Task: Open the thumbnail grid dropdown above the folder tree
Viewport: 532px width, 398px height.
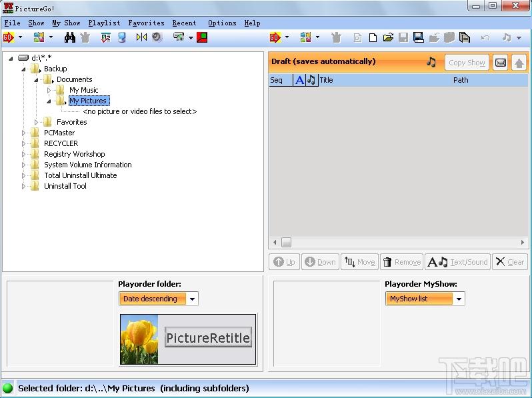Action: [x=51, y=37]
